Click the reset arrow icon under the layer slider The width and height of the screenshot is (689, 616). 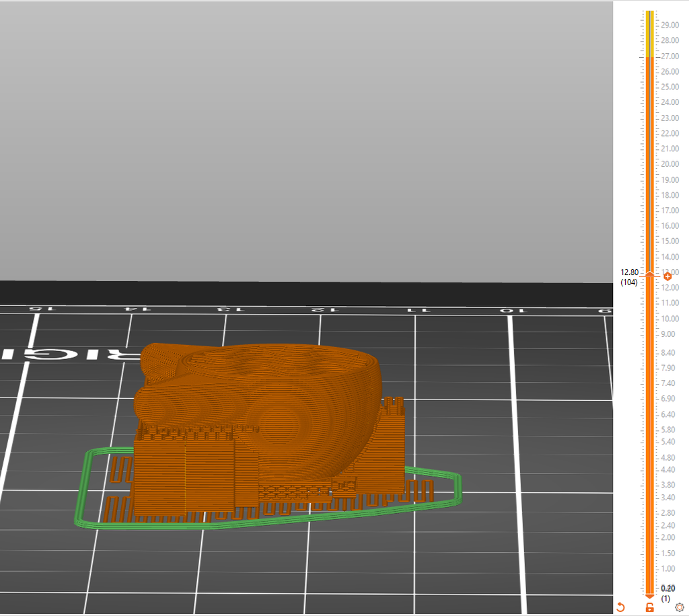point(620,607)
